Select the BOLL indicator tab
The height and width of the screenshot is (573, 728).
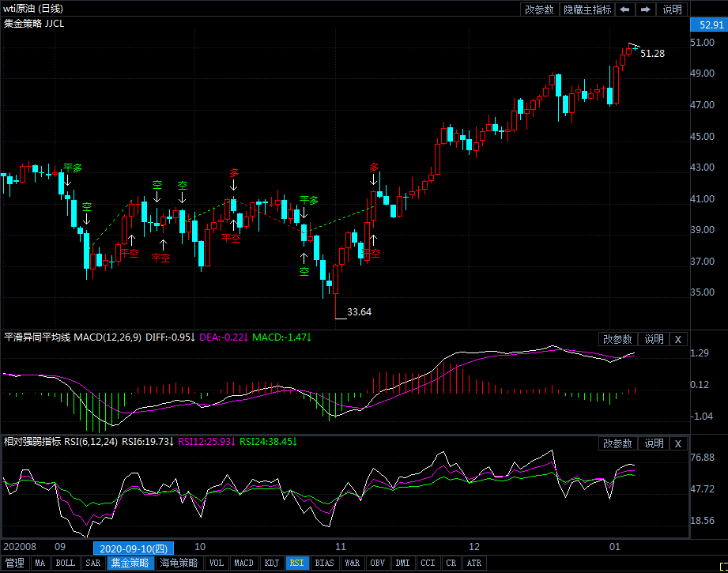[x=66, y=564]
